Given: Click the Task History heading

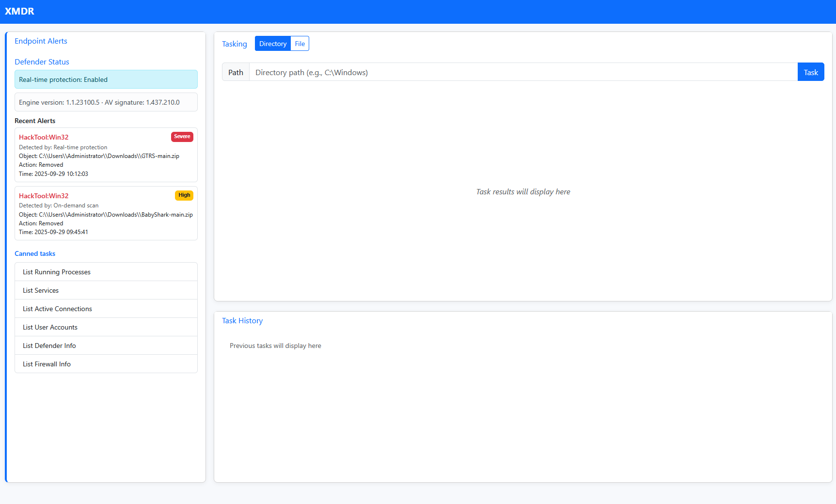Looking at the screenshot, I should (242, 321).
